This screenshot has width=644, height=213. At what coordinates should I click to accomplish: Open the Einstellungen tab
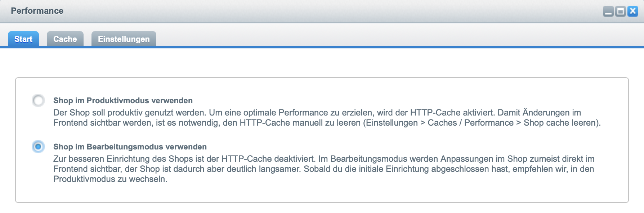[x=124, y=39]
